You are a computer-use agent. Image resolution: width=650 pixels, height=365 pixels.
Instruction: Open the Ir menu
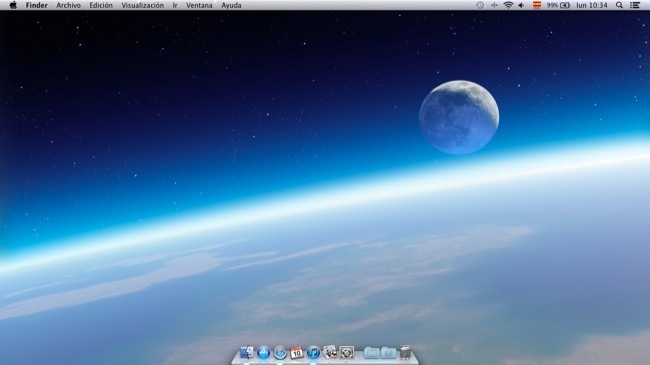[x=175, y=5]
